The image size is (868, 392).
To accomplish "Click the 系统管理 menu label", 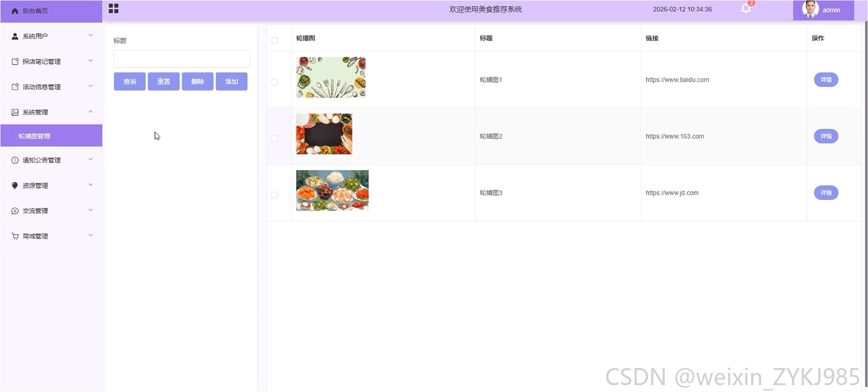I will (35, 112).
